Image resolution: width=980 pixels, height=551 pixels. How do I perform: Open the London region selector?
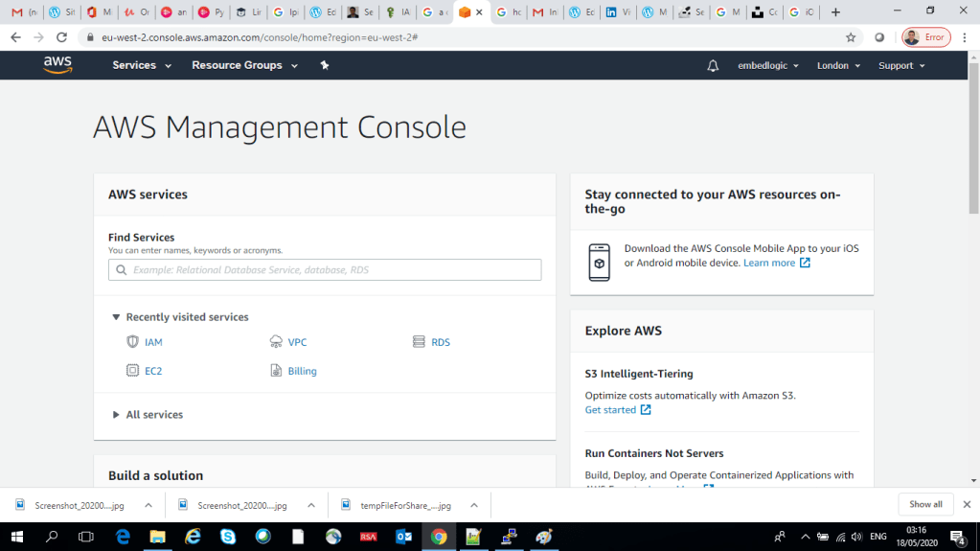[x=838, y=65]
